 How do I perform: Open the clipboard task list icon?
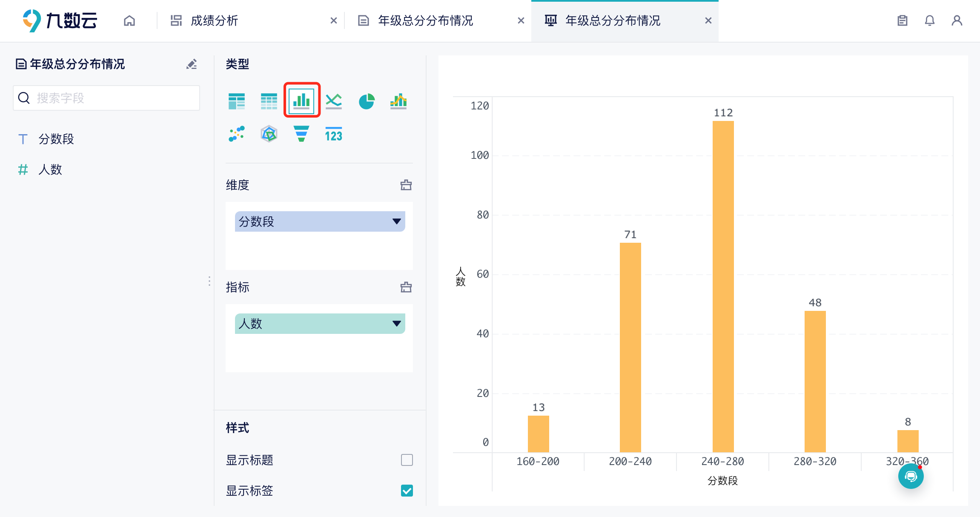[x=903, y=20]
